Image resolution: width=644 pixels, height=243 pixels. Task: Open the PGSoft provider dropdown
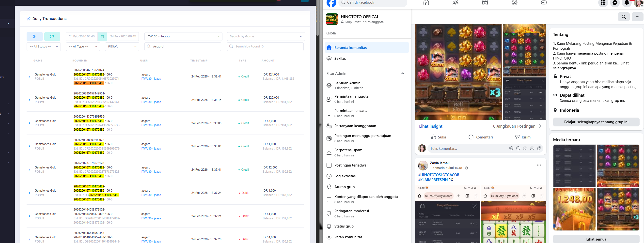(x=122, y=46)
